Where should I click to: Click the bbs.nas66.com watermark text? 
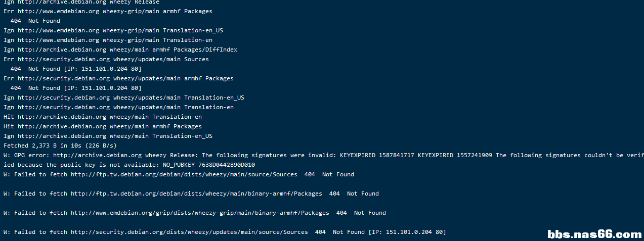tap(594, 234)
